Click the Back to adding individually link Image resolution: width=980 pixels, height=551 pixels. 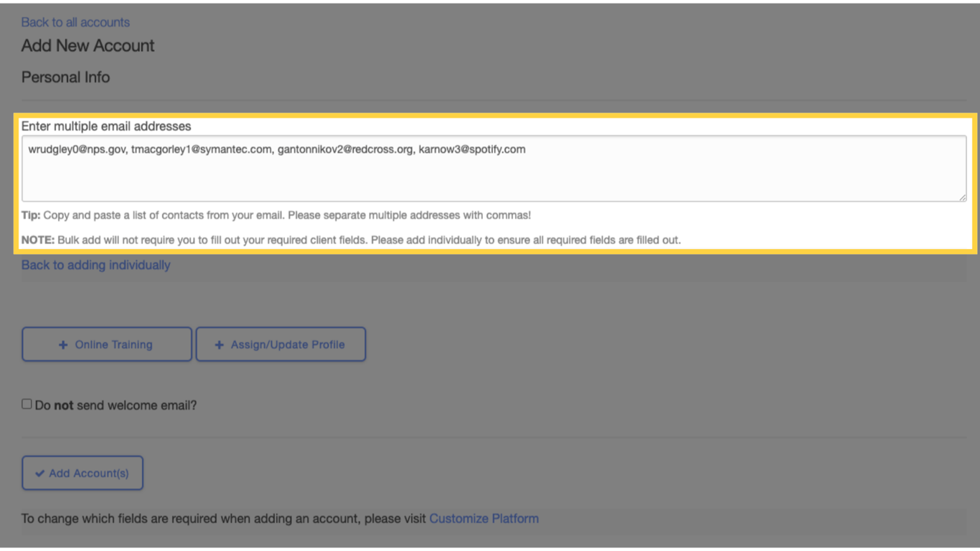[x=95, y=265]
